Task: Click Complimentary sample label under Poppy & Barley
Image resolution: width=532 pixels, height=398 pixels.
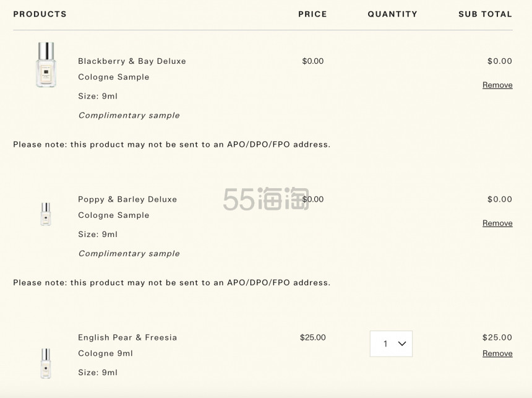Action: tap(129, 253)
